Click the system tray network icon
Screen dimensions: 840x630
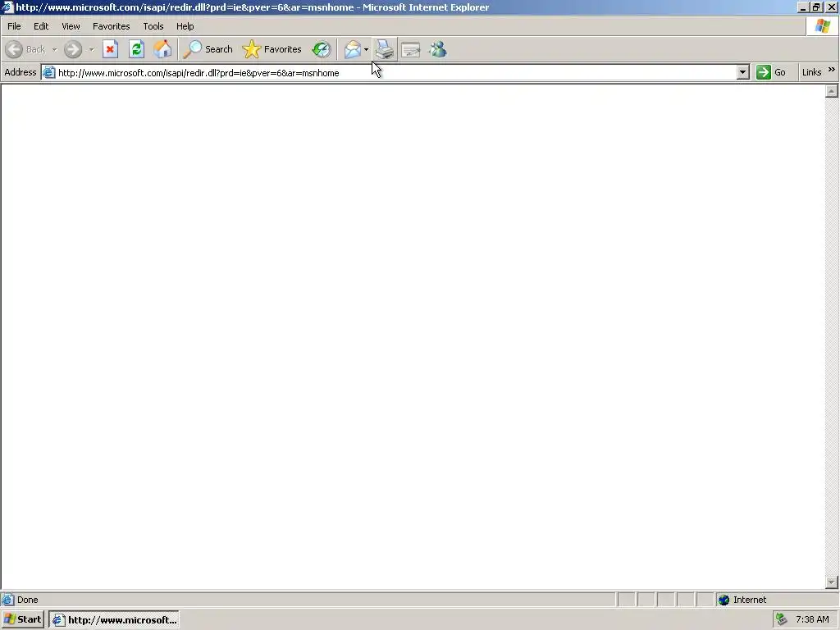782,619
